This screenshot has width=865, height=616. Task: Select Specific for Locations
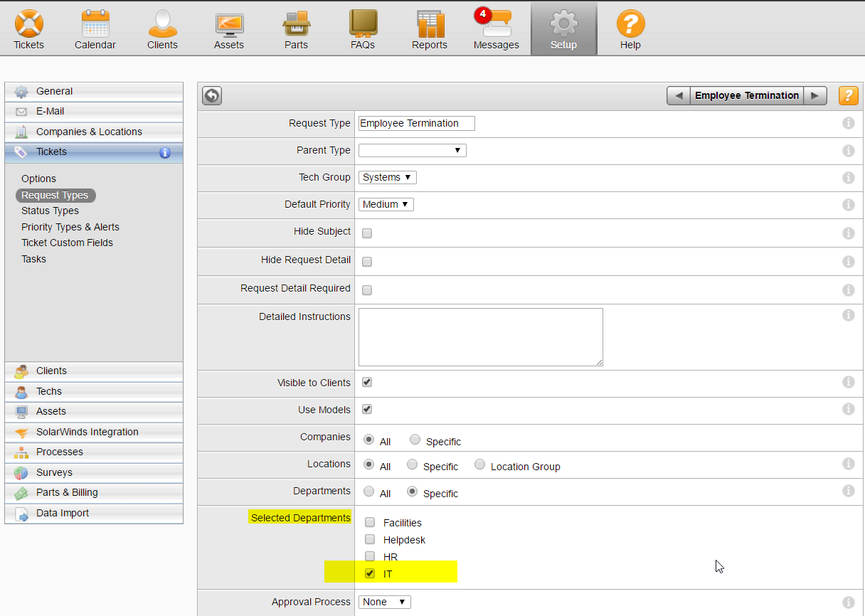point(412,464)
